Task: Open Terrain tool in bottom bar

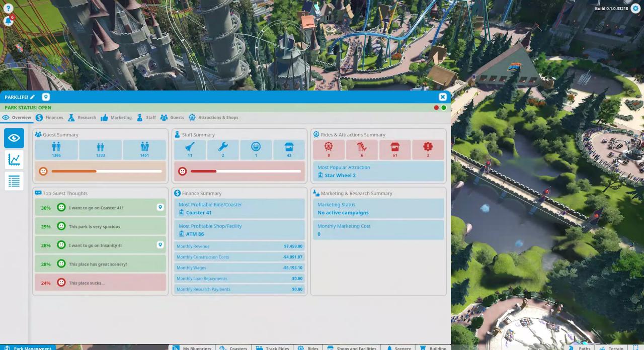Action: 611,347
